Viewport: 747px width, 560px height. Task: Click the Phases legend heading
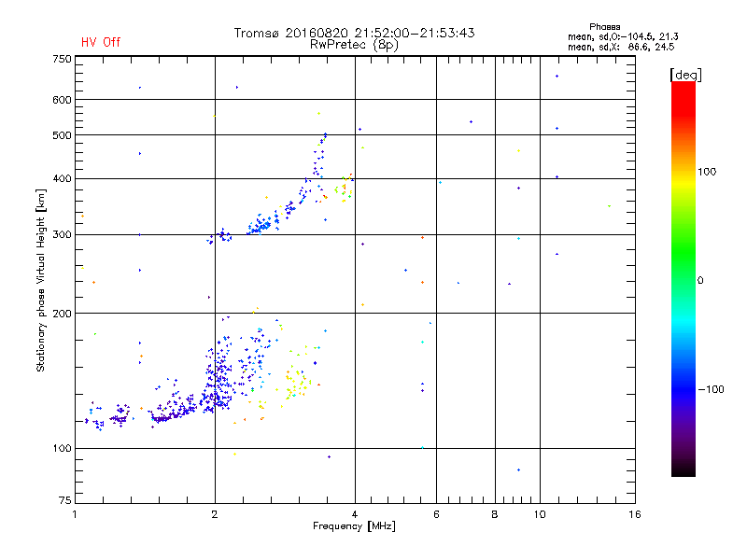pyautogui.click(x=604, y=27)
